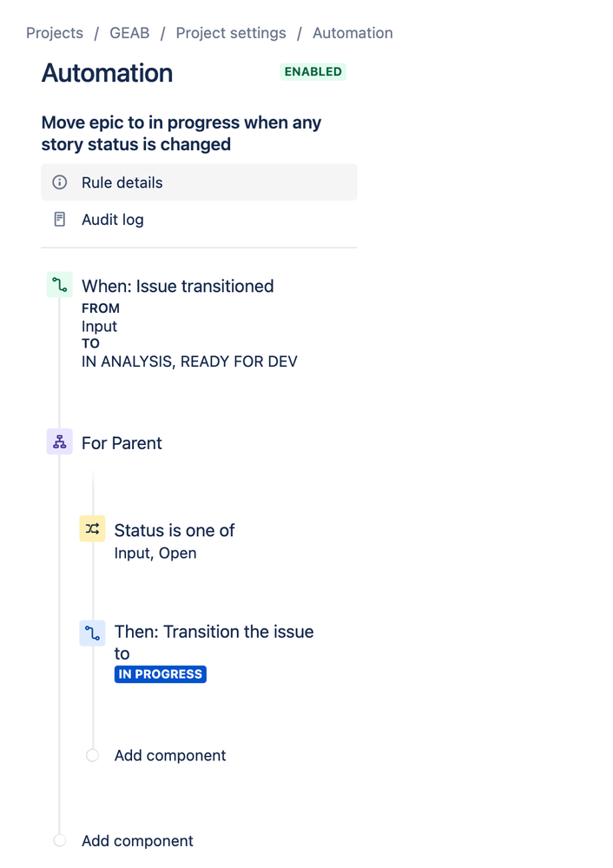613x868 pixels.
Task: Click the IN PROGRESS status lozenge
Action: [x=160, y=673]
